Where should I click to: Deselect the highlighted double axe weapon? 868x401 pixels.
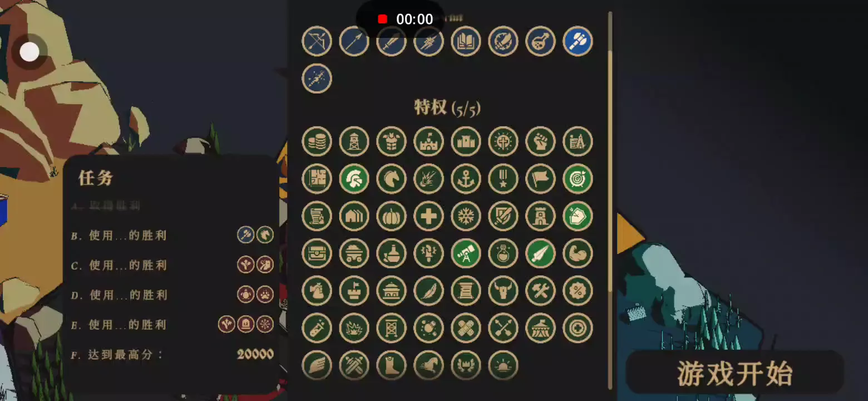pyautogui.click(x=578, y=41)
